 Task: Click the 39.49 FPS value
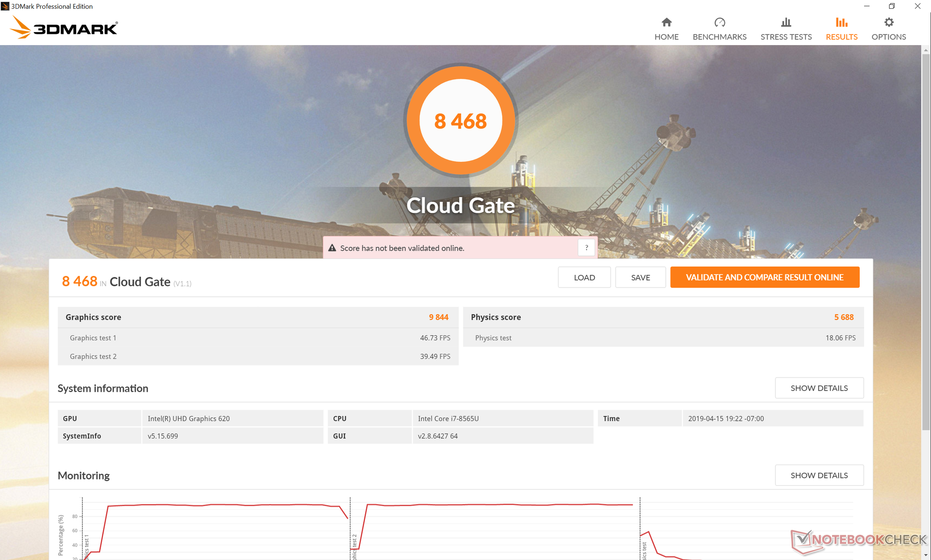[435, 356]
